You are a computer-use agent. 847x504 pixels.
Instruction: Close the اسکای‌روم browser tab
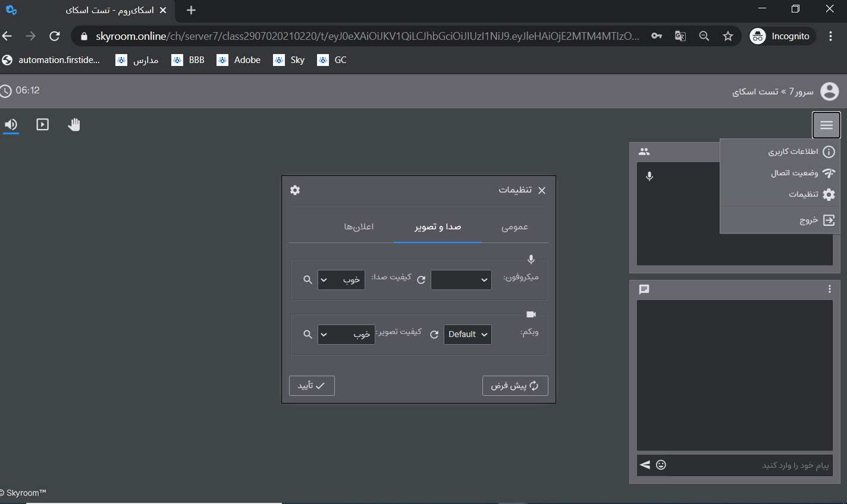tap(163, 10)
